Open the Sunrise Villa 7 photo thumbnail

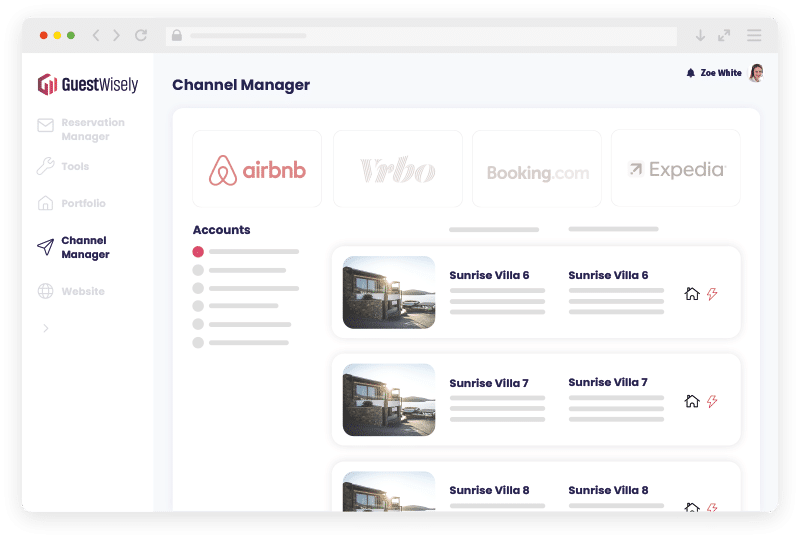[388, 400]
